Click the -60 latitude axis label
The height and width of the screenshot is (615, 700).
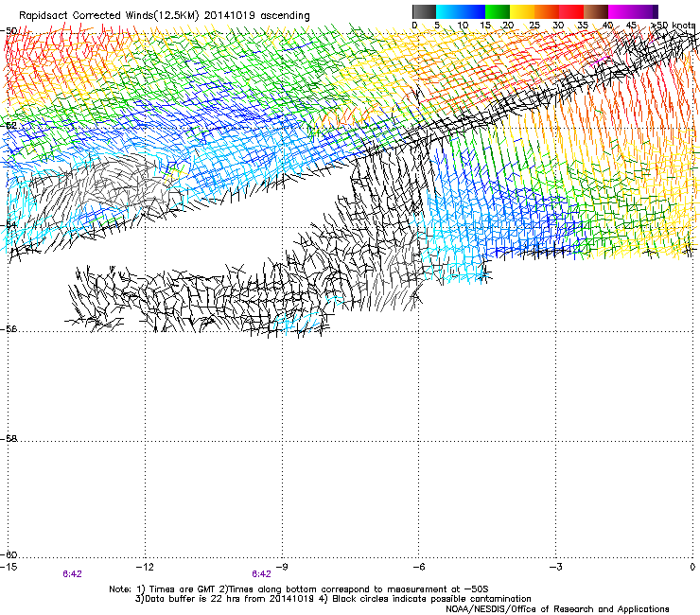coord(9,554)
